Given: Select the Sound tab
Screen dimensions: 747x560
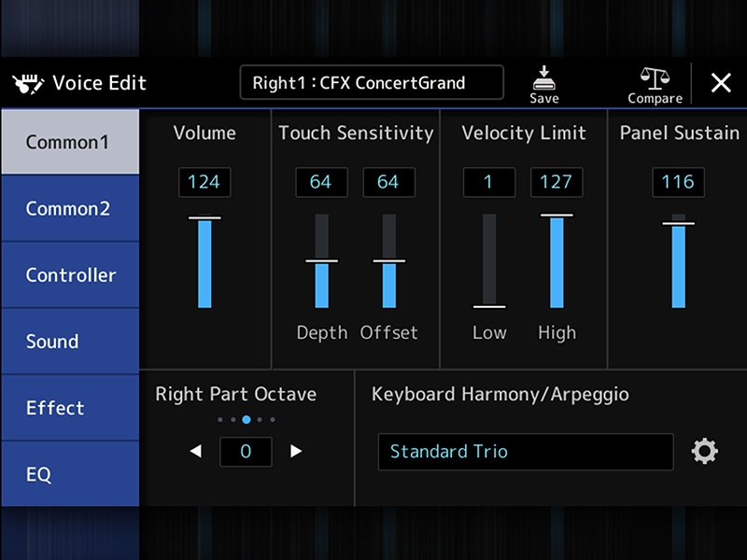Looking at the screenshot, I should pyautogui.click(x=70, y=341).
